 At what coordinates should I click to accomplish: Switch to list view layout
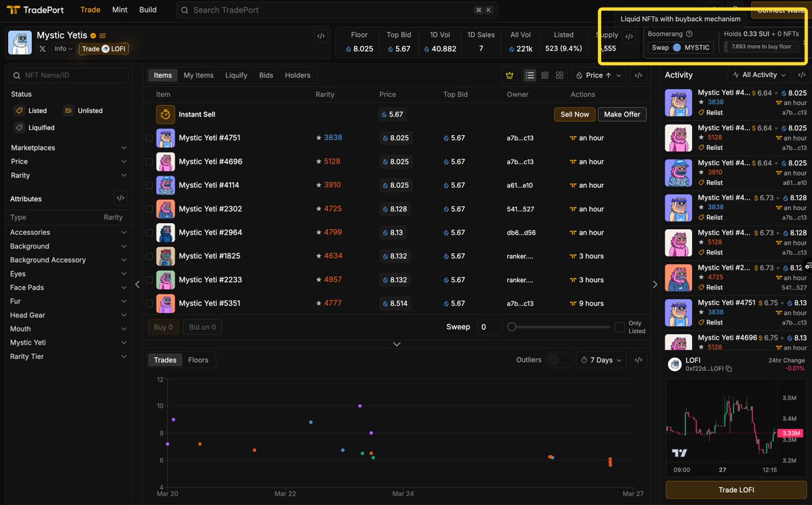tap(530, 75)
